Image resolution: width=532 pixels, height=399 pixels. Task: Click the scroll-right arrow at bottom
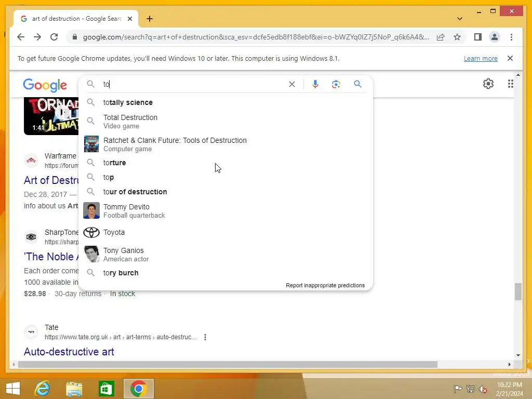509,364
